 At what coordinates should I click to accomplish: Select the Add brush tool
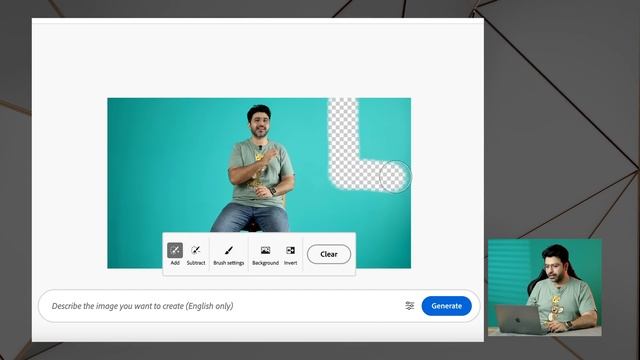click(175, 254)
